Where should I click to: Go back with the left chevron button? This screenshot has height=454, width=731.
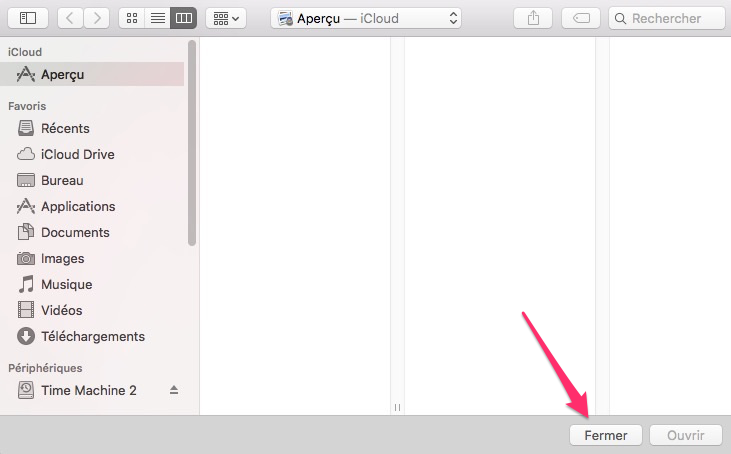click(70, 18)
